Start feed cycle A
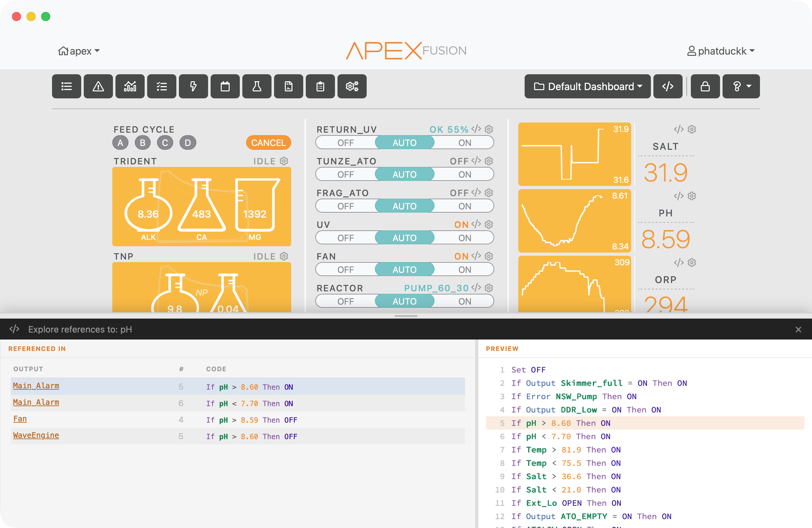 [x=121, y=143]
